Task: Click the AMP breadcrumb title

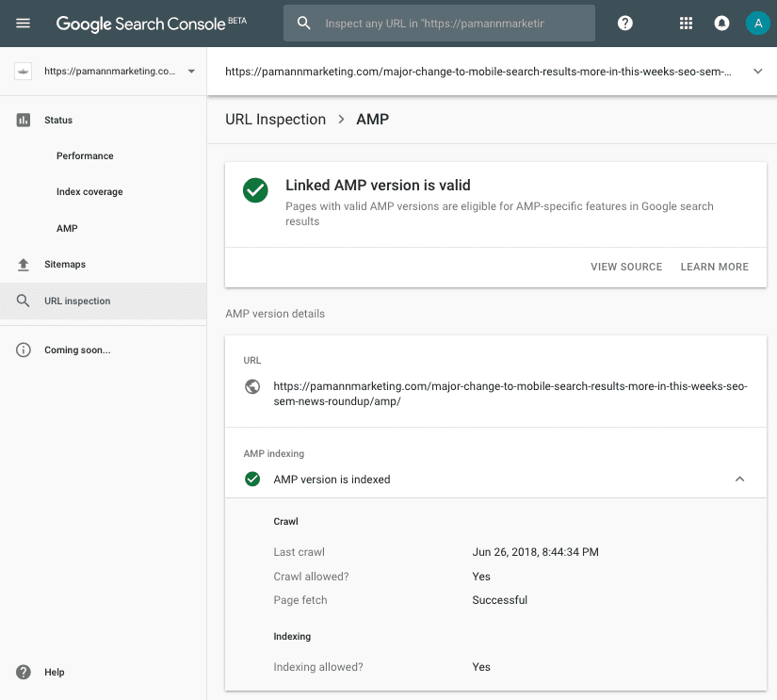Action: click(x=373, y=120)
